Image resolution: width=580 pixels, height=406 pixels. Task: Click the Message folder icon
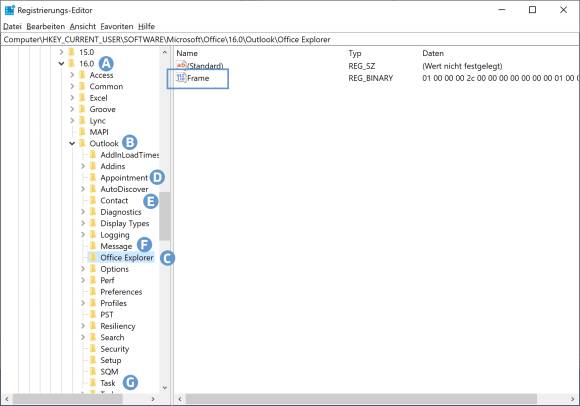93,246
